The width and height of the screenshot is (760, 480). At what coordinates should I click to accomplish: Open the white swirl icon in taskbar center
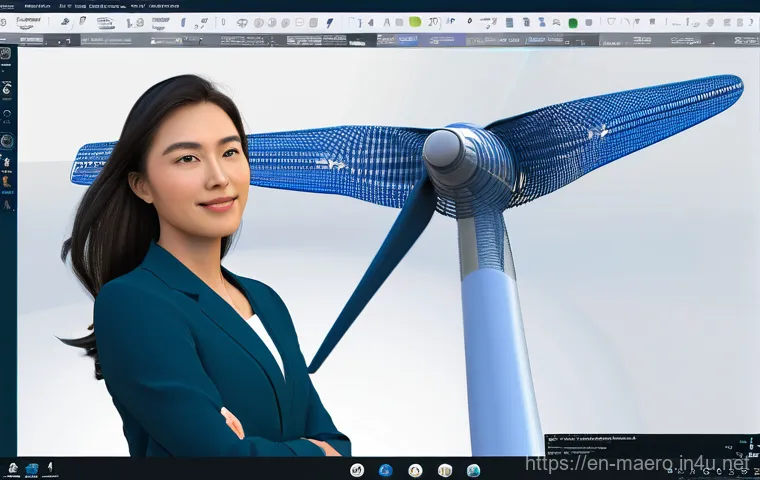click(357, 469)
